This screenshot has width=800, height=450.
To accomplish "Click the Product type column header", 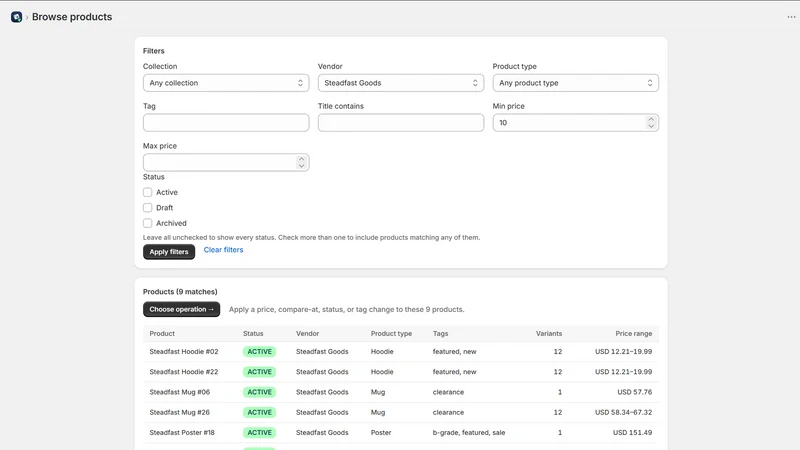I will pos(391,333).
